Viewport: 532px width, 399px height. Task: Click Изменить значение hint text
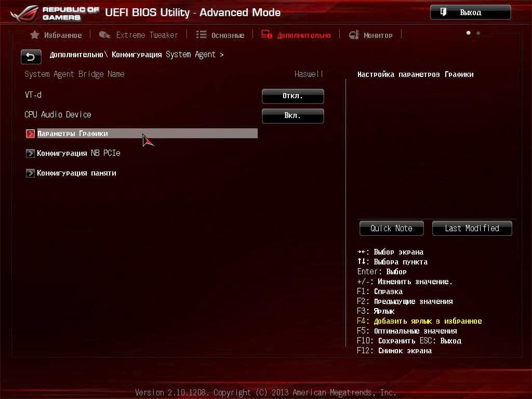coord(415,282)
